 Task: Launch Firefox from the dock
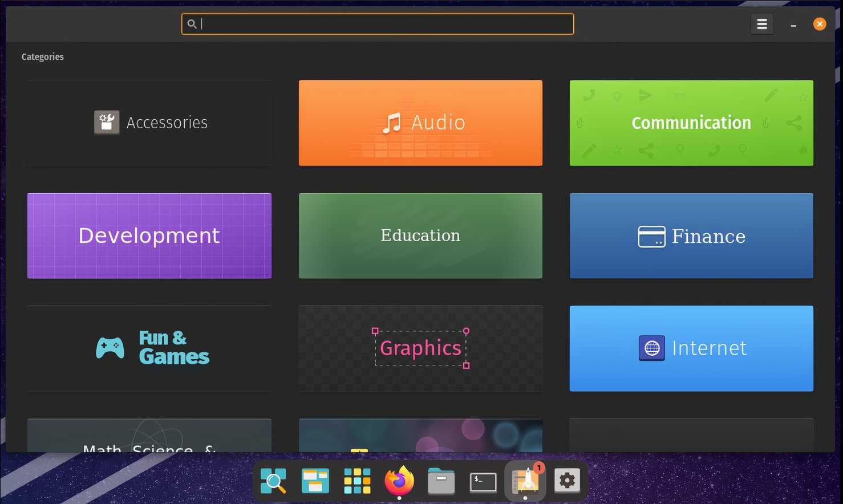pos(399,481)
